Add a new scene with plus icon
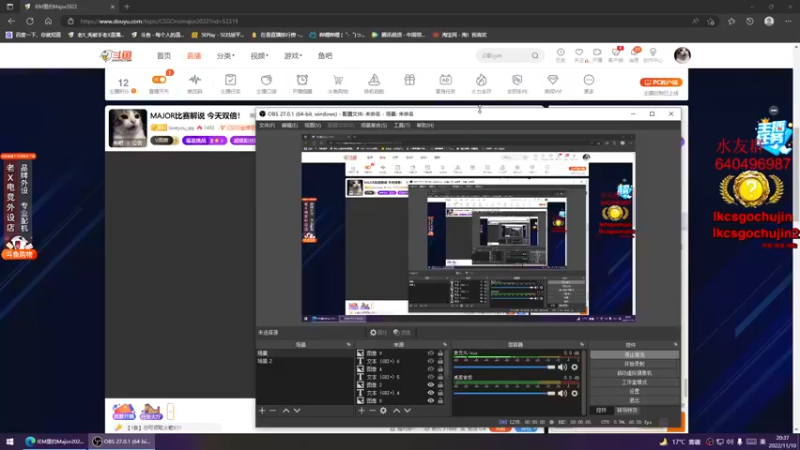800x450 pixels. 262,410
